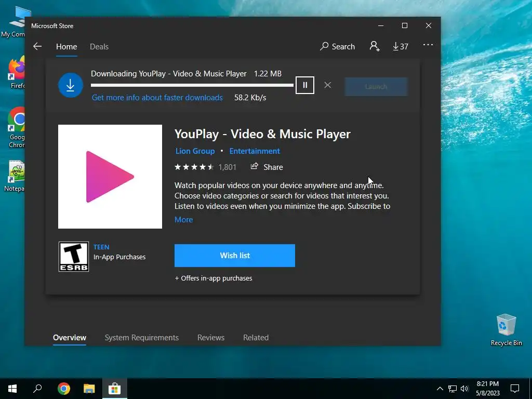Click the blue download status icon
The height and width of the screenshot is (399, 532).
coord(71,85)
